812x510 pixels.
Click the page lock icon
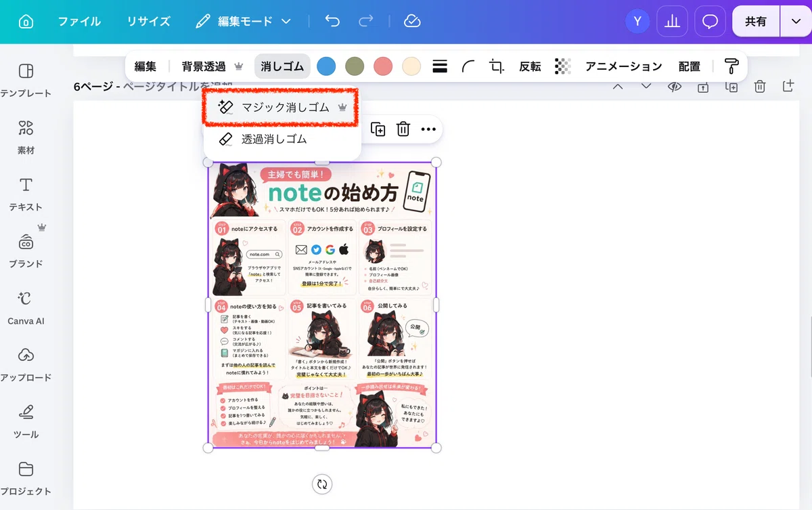(x=703, y=86)
